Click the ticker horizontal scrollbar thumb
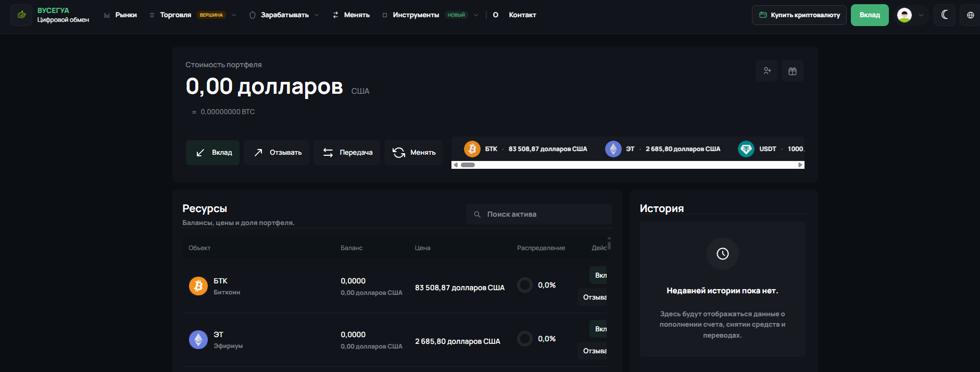 468,165
